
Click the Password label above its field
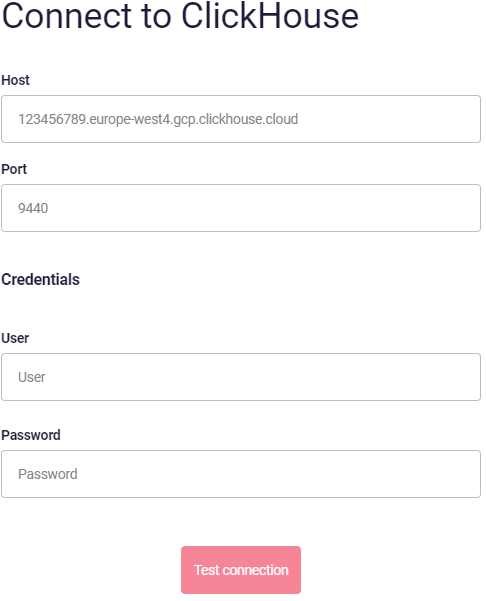pyautogui.click(x=31, y=435)
